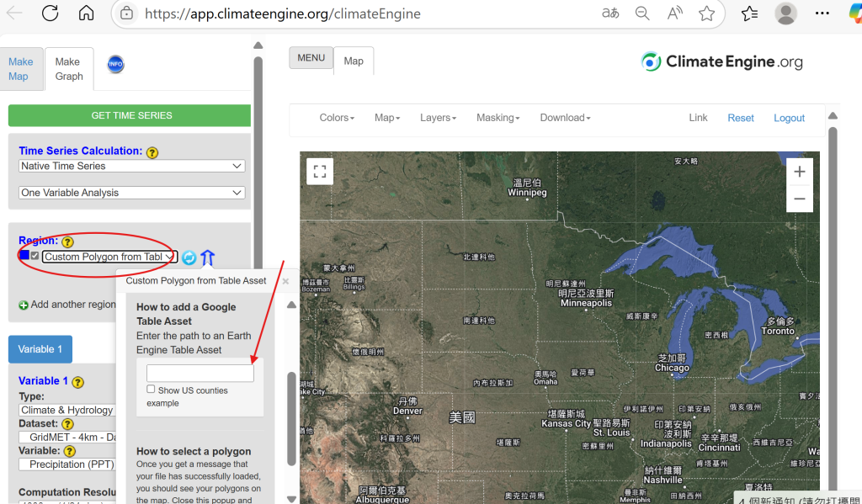Click the browser address bar URL
The height and width of the screenshot is (504, 862).
point(283,13)
